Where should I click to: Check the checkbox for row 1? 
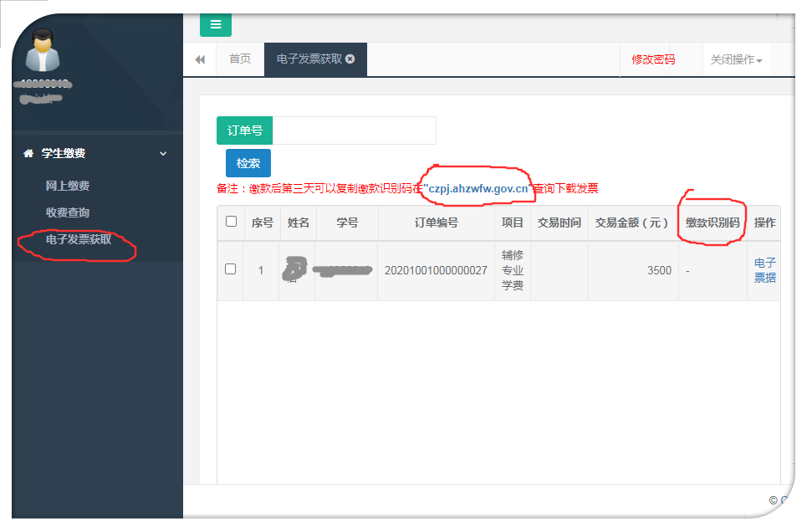coord(231,269)
